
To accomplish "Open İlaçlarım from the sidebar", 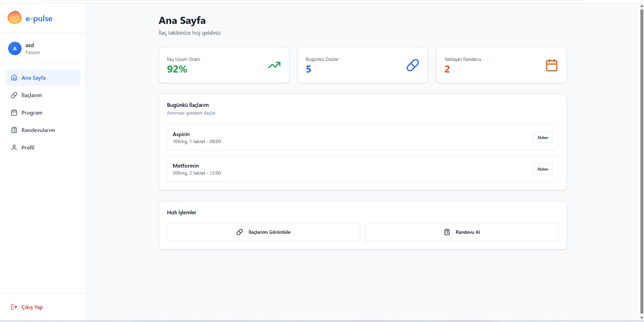I will [x=32, y=95].
